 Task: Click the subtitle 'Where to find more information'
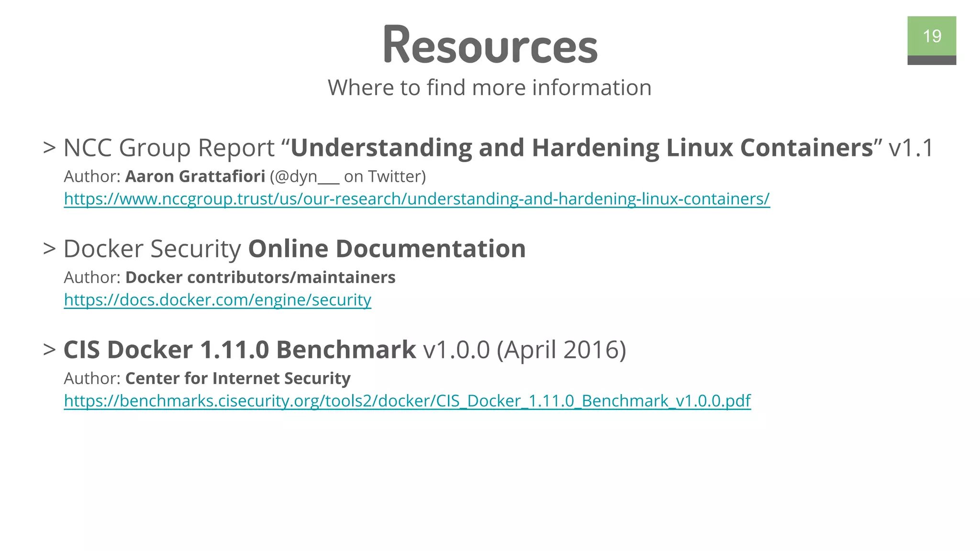[x=490, y=88]
